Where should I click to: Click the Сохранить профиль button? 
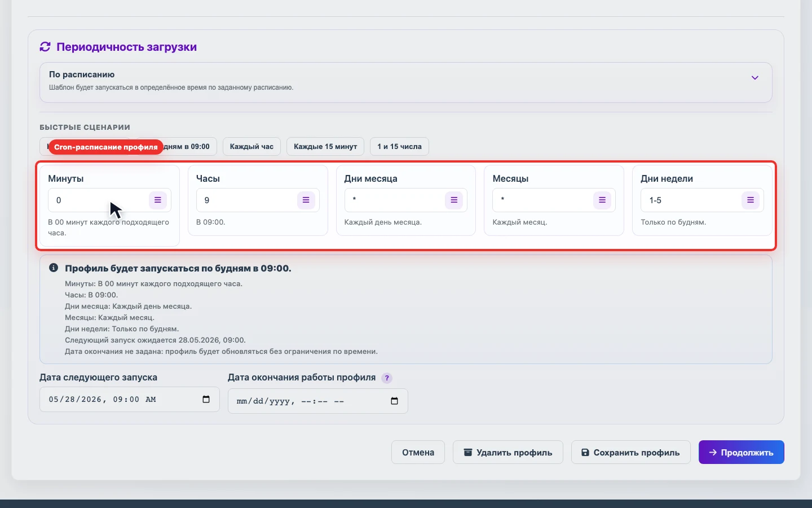point(631,452)
